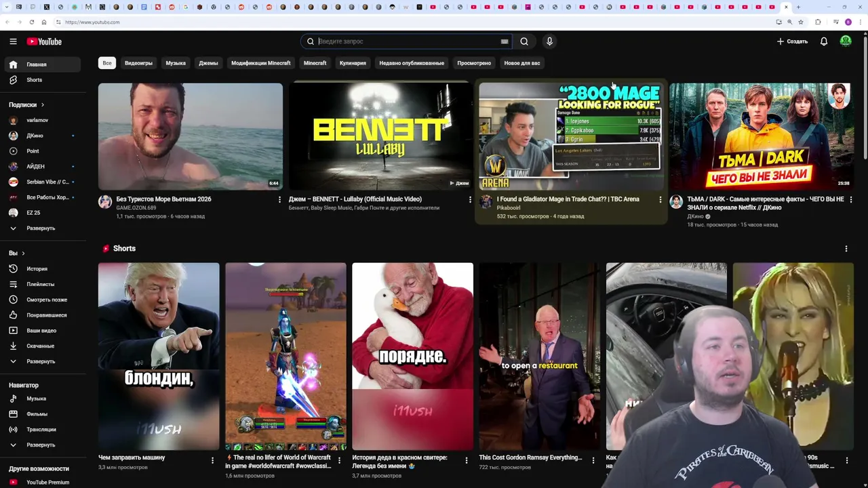868x488 pixels.
Task: Open the YouTube hamburger guide menu
Action: (x=13, y=41)
